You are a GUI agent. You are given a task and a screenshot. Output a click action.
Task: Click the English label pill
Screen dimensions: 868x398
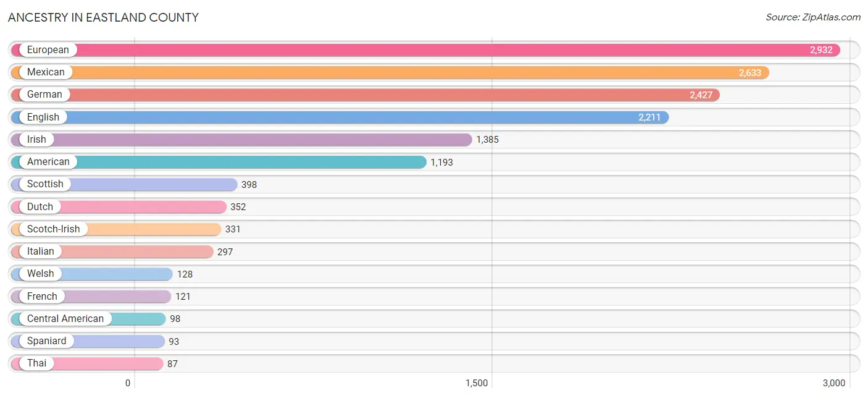[x=43, y=117]
